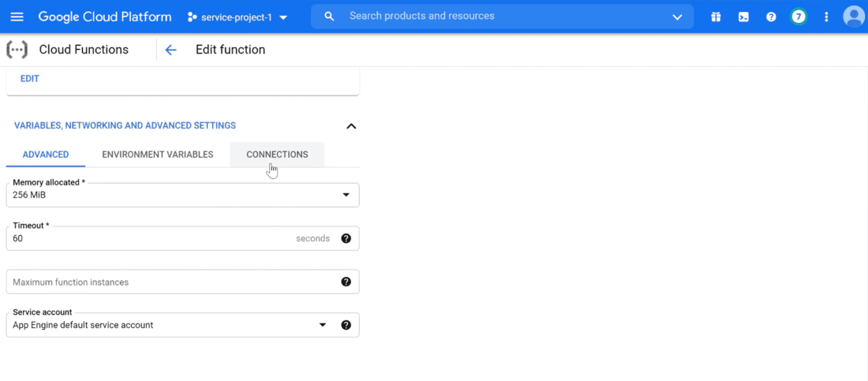
Task: Click the EDIT link
Action: 30,79
